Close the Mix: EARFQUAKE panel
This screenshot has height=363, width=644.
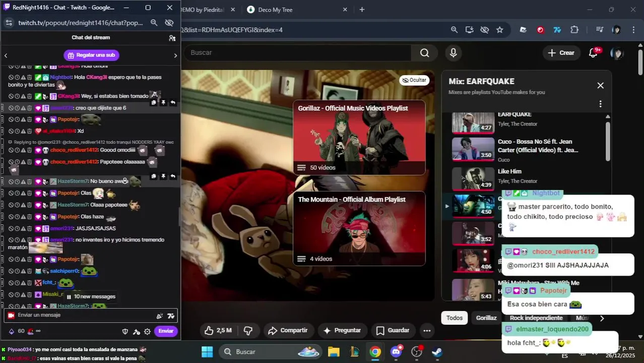(x=600, y=86)
